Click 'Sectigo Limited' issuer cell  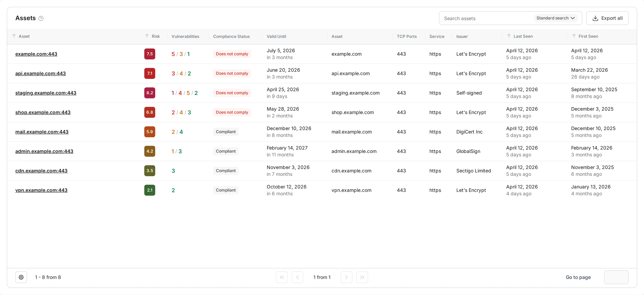[474, 171]
